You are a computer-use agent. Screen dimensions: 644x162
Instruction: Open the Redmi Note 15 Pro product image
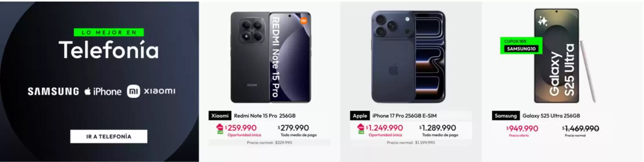pos(270,57)
